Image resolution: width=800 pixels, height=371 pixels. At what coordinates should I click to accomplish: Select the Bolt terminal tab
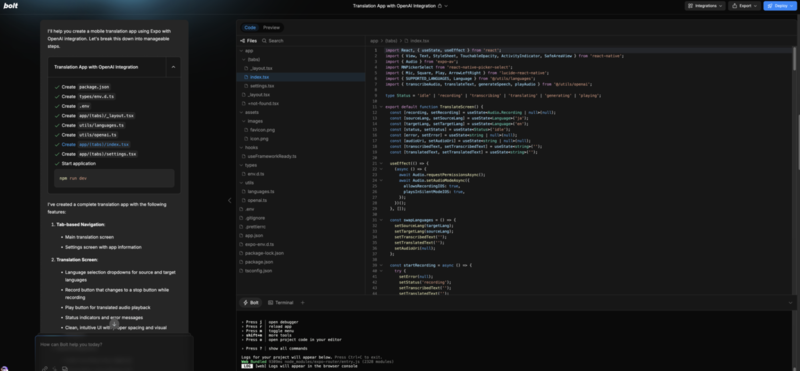pyautogui.click(x=250, y=303)
